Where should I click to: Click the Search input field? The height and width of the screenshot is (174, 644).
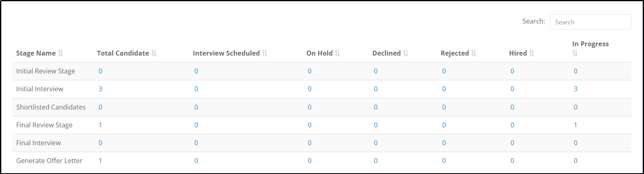click(x=590, y=22)
